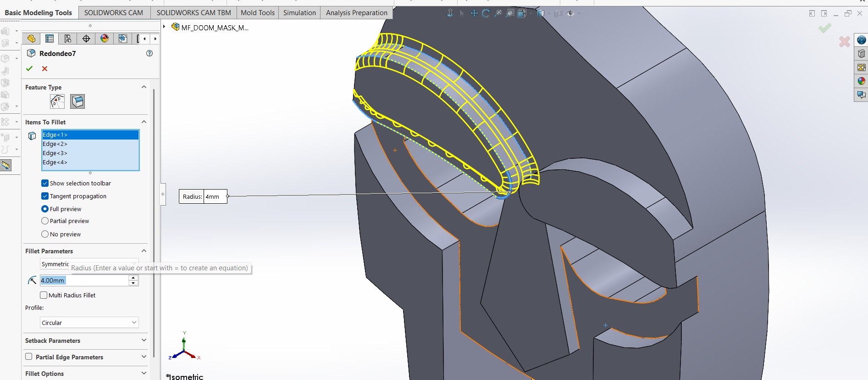Select the Partial preview radio button
The image size is (868, 380).
pyautogui.click(x=45, y=221)
